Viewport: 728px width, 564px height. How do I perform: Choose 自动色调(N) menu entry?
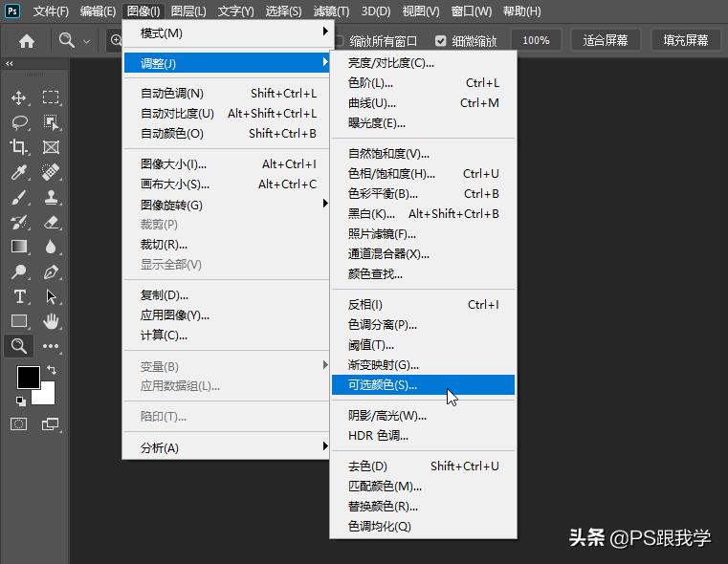227,94
